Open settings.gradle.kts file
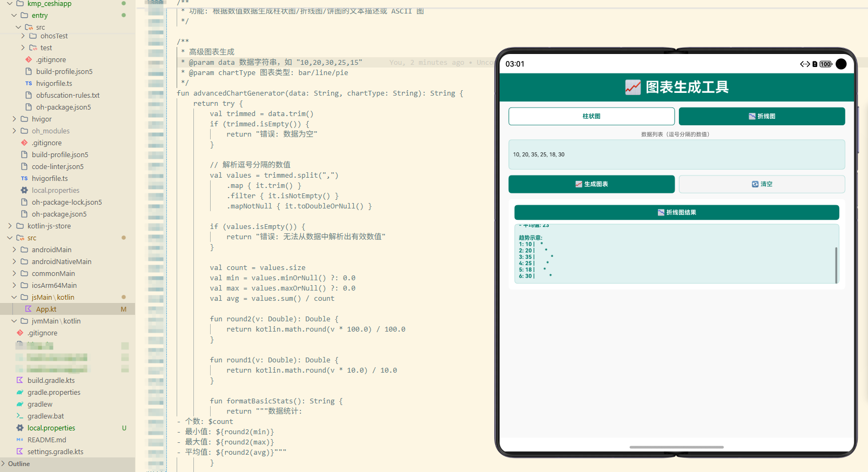Screen dimensions: 868x472 [55, 452]
